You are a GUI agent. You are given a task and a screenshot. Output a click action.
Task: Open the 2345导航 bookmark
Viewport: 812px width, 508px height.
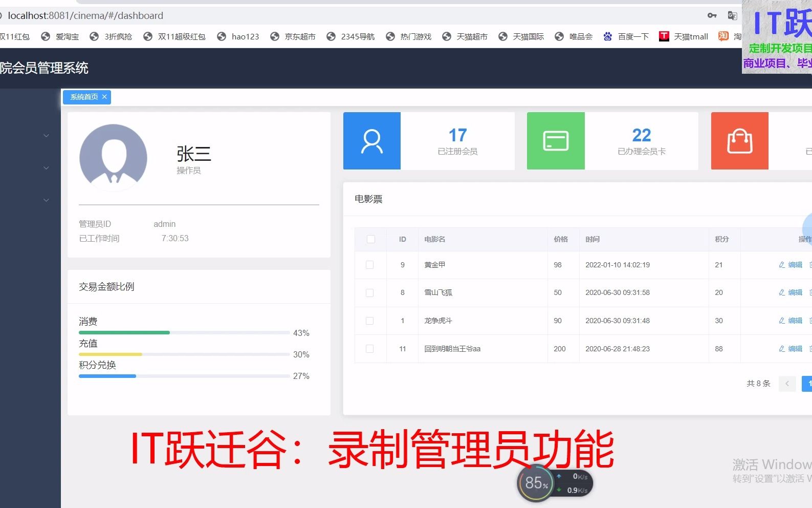(351, 36)
